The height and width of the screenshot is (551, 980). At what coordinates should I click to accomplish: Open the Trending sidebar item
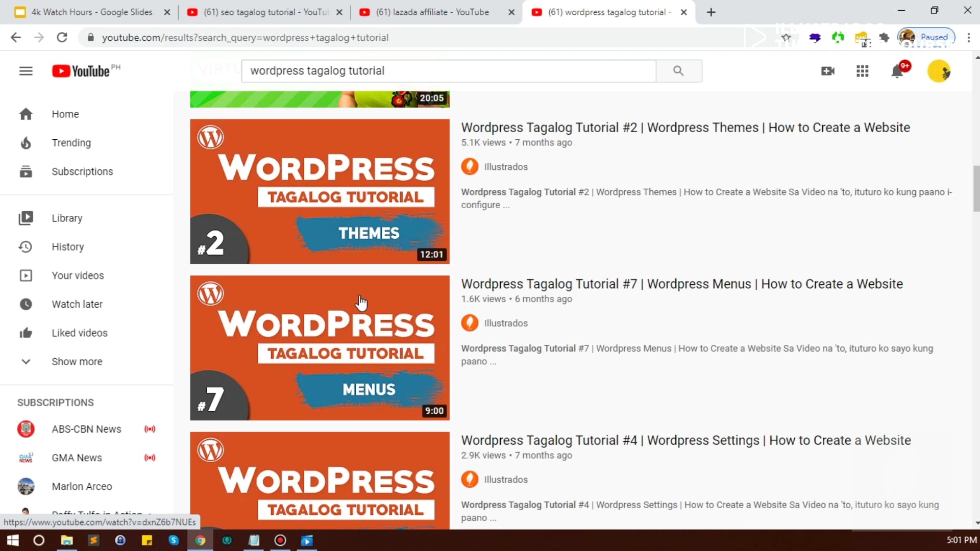tap(71, 143)
